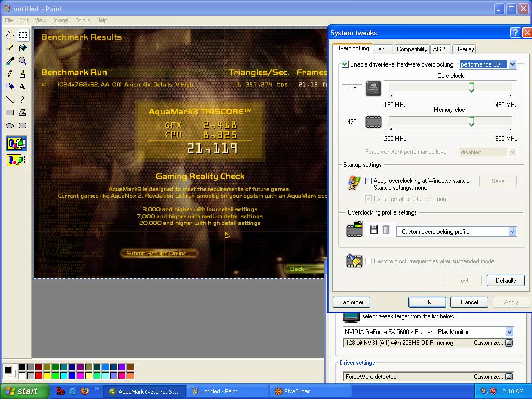
Task: Click the Tab order button
Action: pyautogui.click(x=351, y=302)
